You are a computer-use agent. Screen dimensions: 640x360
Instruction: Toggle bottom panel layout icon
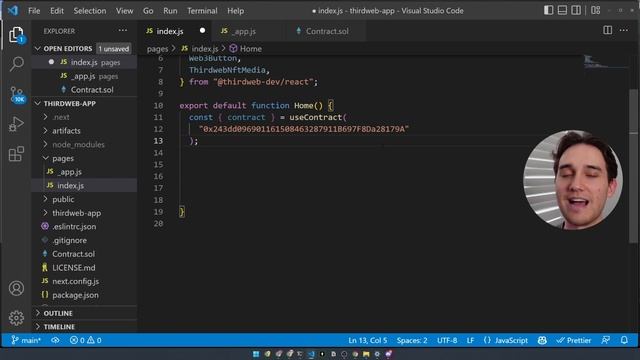pyautogui.click(x=562, y=10)
